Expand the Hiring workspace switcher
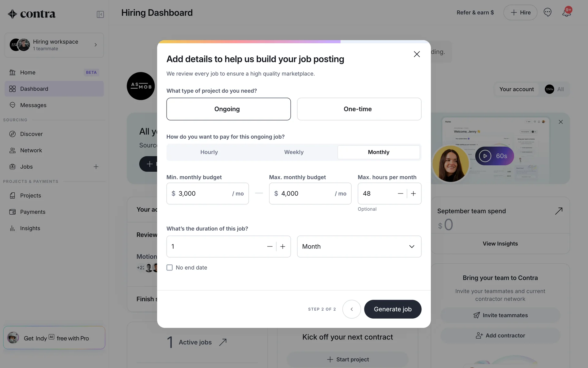 54,45
